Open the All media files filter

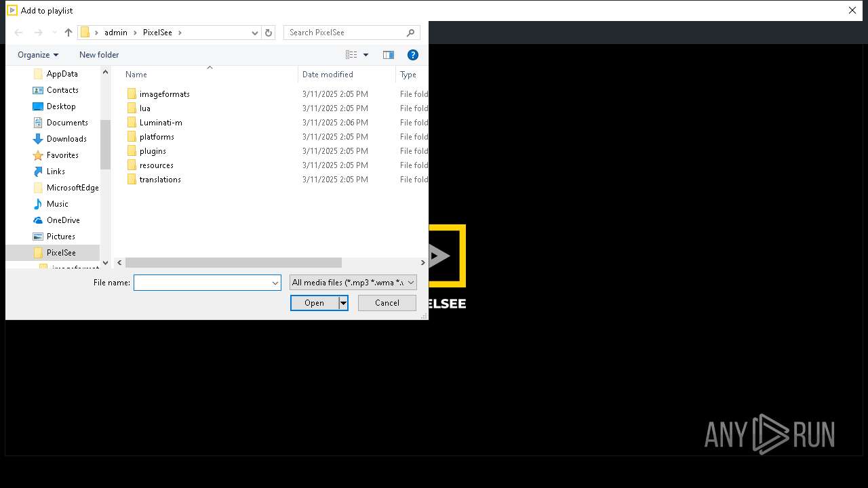click(353, 283)
